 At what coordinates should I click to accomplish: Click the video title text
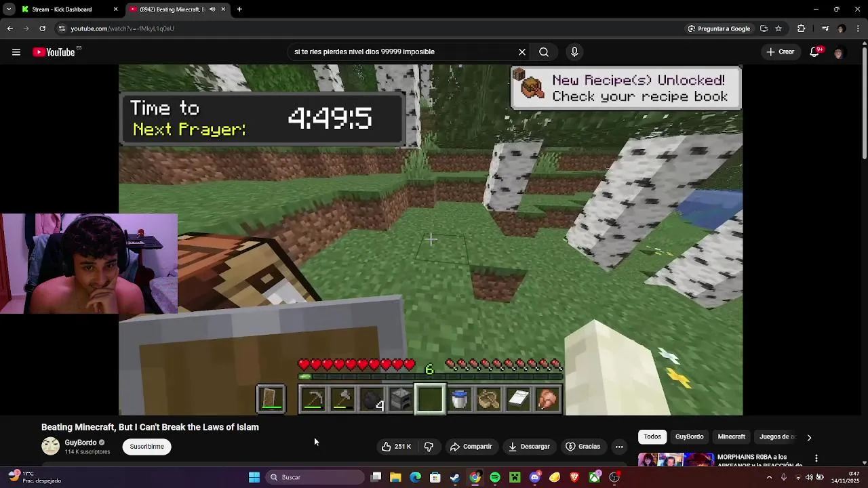tap(150, 427)
